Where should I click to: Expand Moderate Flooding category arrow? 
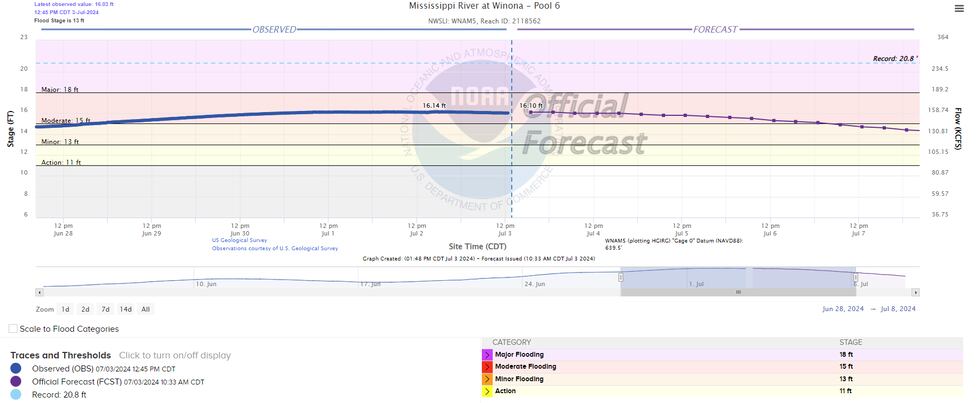click(487, 367)
